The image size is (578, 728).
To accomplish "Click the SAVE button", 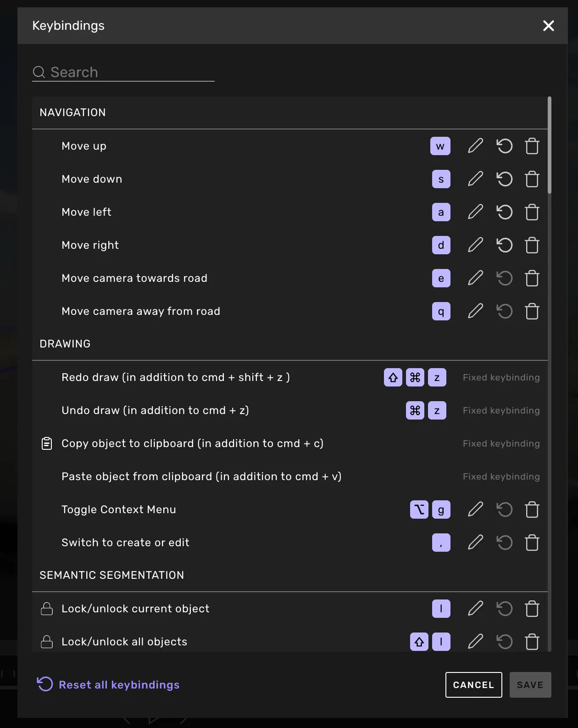I will 530,685.
